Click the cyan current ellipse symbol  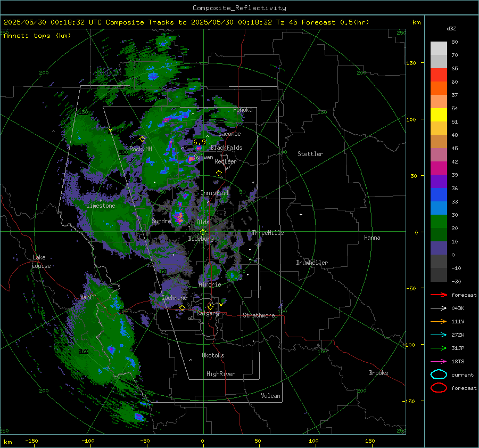point(439,374)
